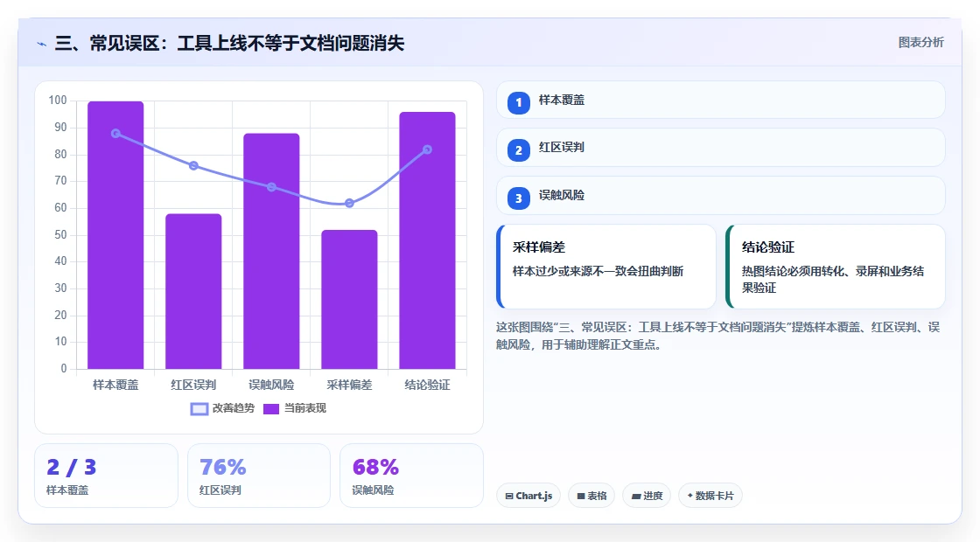Click the text 样本过少或来源不一致会扭曲判断
980x542 pixels.
point(598,271)
